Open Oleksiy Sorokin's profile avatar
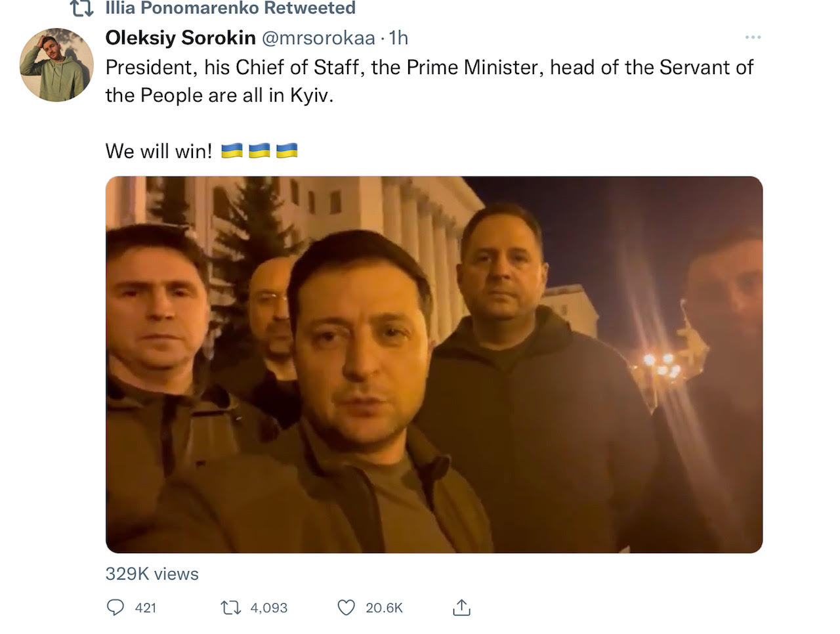The image size is (840, 634). (56, 65)
